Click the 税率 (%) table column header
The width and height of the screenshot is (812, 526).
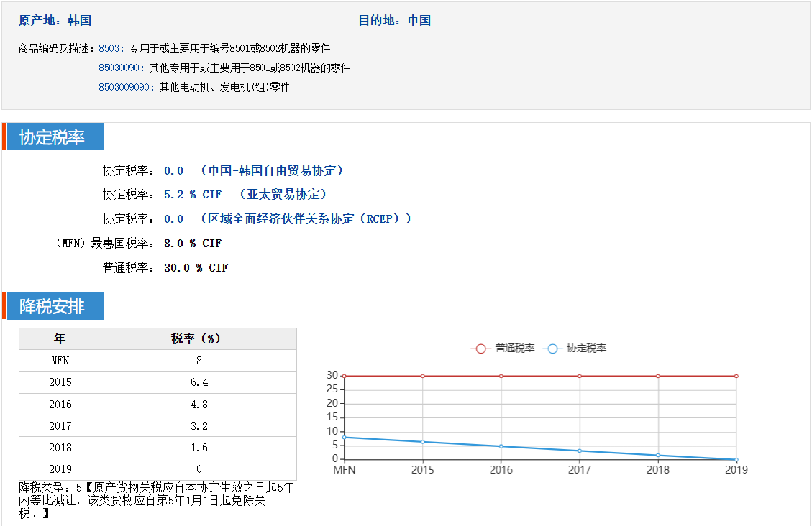pos(199,339)
